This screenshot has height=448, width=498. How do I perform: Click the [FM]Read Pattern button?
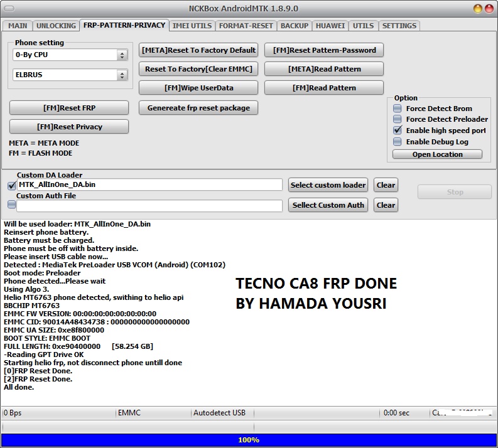(x=324, y=88)
